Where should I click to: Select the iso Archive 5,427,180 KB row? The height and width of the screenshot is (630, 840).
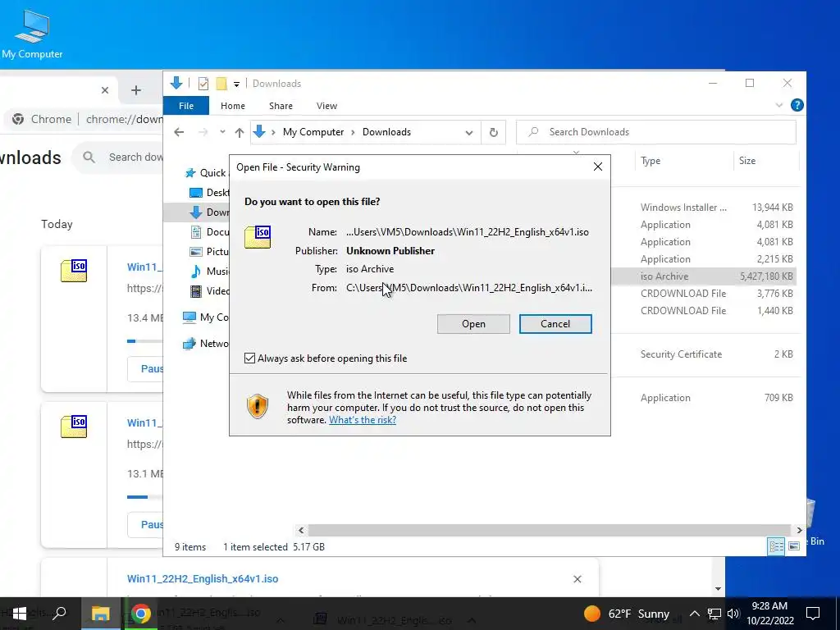(703, 276)
